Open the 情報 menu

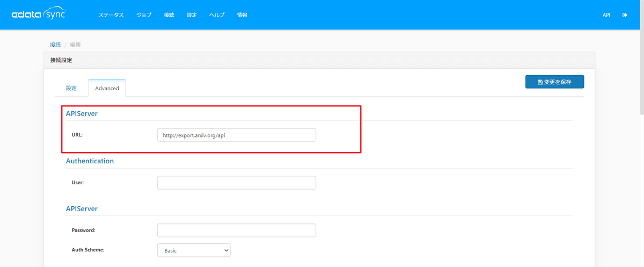242,15
